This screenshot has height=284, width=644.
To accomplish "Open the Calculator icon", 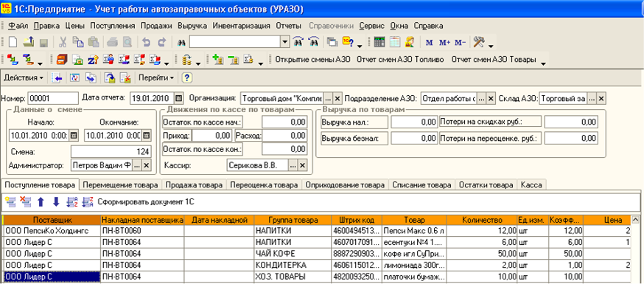I will [x=379, y=41].
